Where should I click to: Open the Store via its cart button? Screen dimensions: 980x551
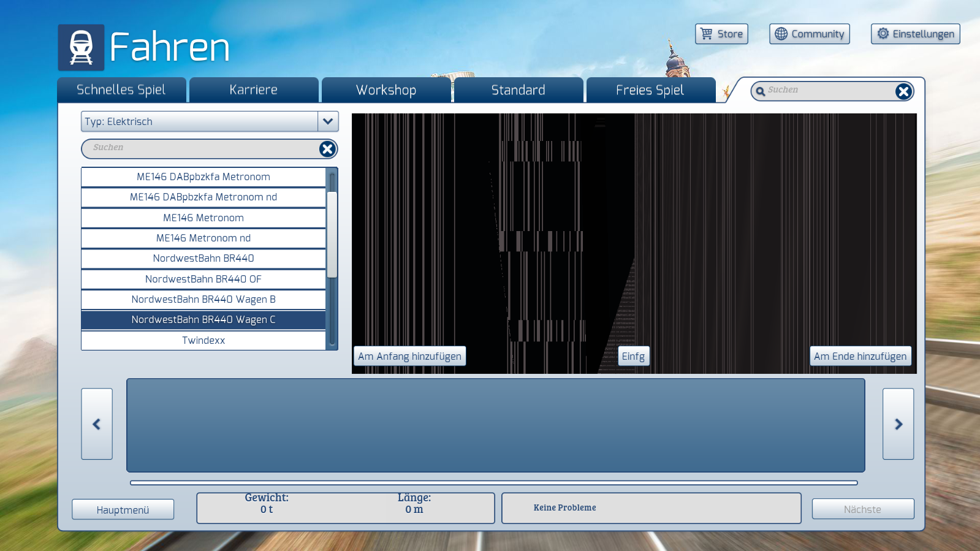coord(721,34)
